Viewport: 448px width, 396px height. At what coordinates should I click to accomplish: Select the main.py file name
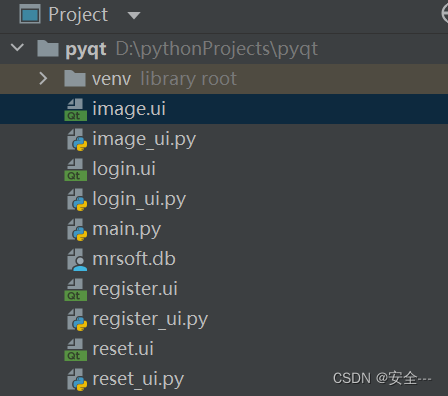(x=127, y=230)
